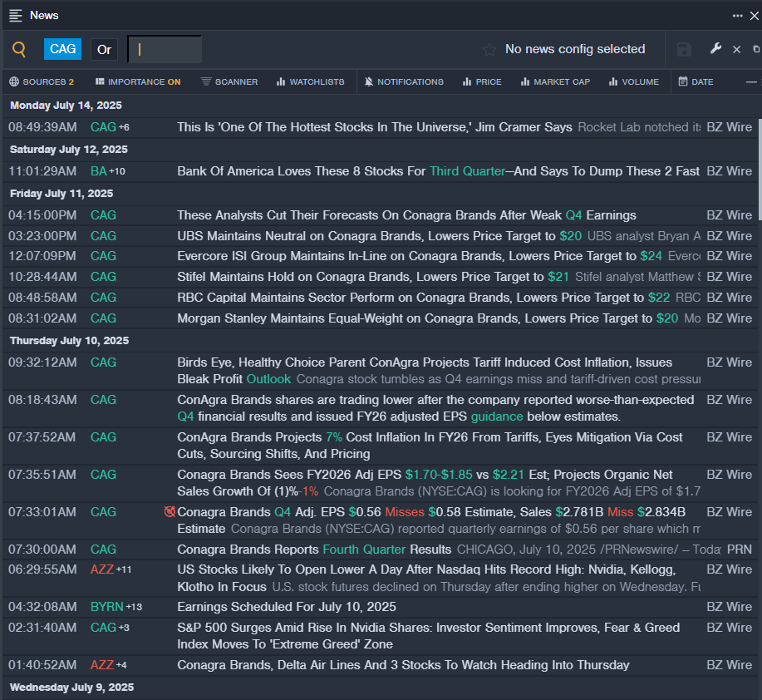The height and width of the screenshot is (700, 762).
Task: Click the orange search magnifier icon
Action: pos(19,49)
